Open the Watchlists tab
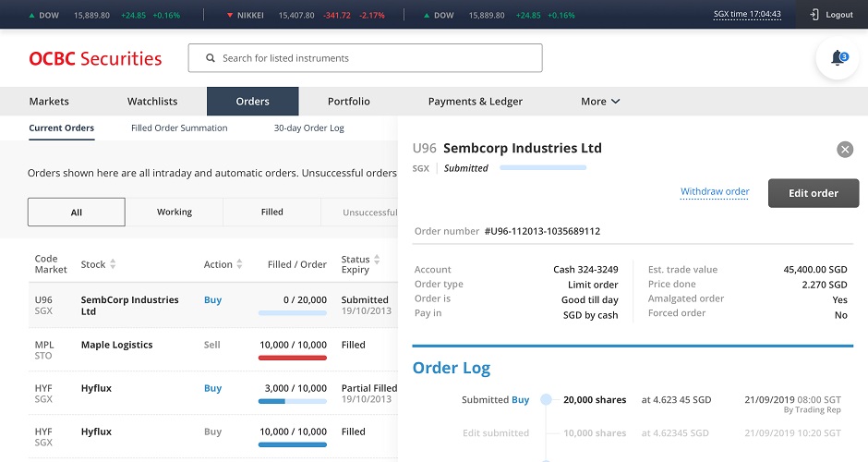This screenshot has width=868, height=462. point(152,102)
